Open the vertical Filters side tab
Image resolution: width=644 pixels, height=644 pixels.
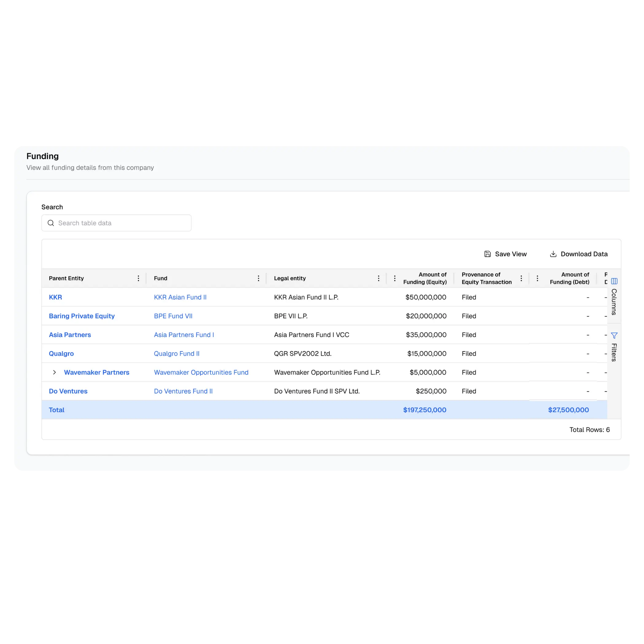pyautogui.click(x=614, y=352)
